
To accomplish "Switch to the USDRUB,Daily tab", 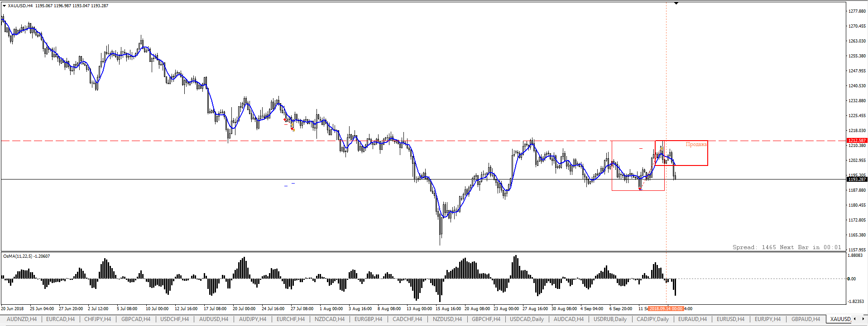I will point(610,319).
